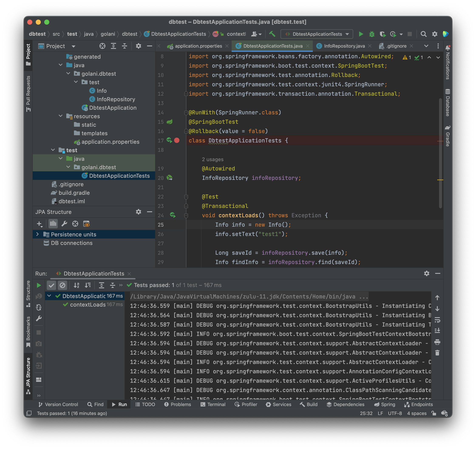This screenshot has height=449, width=476.
Task: Expand the Persistence units node
Action: [x=38, y=234]
